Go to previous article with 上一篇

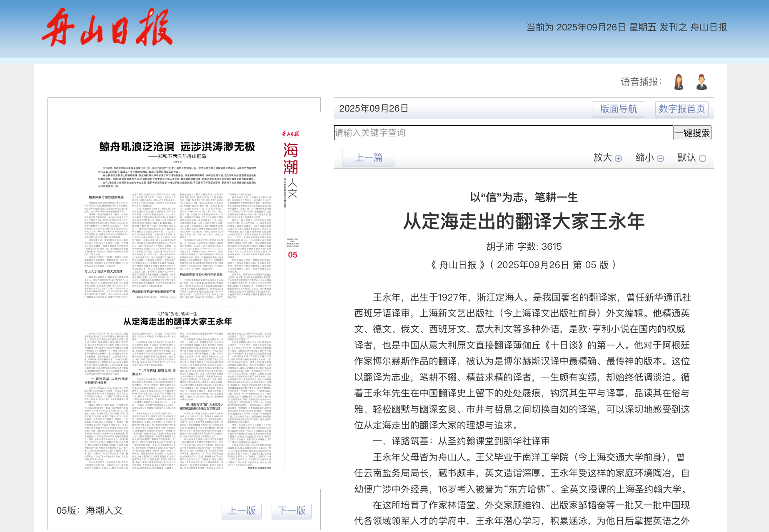(x=368, y=158)
